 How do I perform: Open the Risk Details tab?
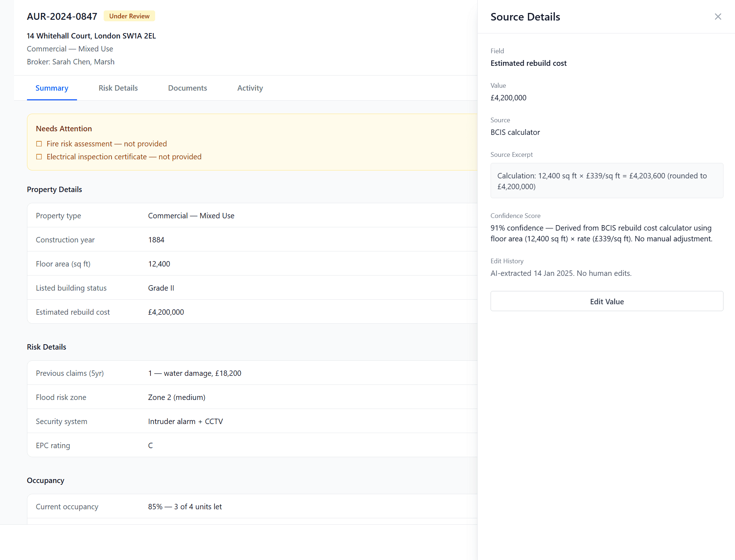pyautogui.click(x=118, y=88)
